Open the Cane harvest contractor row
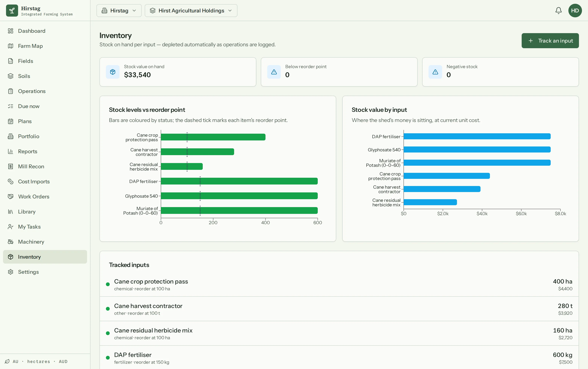The height and width of the screenshot is (369, 588). [x=339, y=309]
